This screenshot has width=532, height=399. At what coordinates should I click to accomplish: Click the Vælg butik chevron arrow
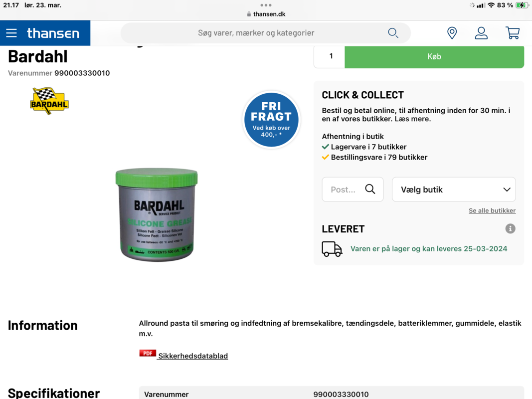(507, 190)
